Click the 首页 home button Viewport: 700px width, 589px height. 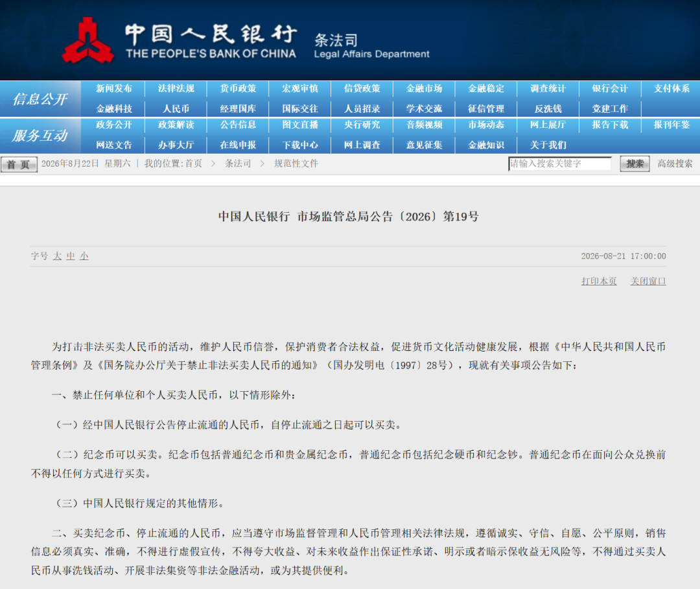click(x=19, y=164)
